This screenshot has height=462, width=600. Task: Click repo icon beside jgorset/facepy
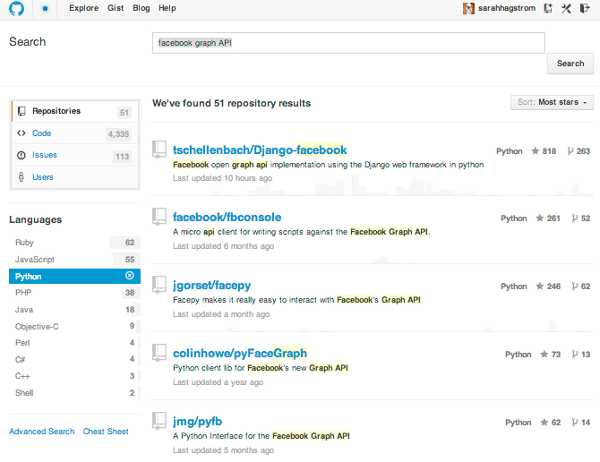(x=159, y=285)
